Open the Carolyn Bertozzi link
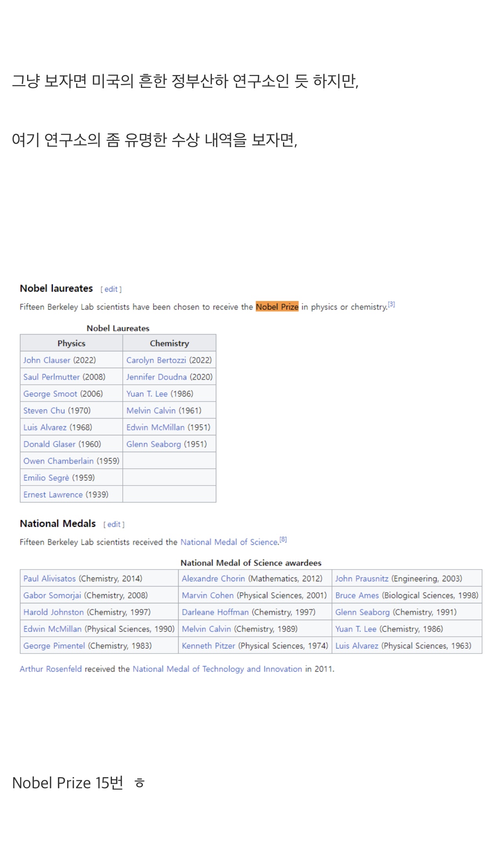 [156, 360]
